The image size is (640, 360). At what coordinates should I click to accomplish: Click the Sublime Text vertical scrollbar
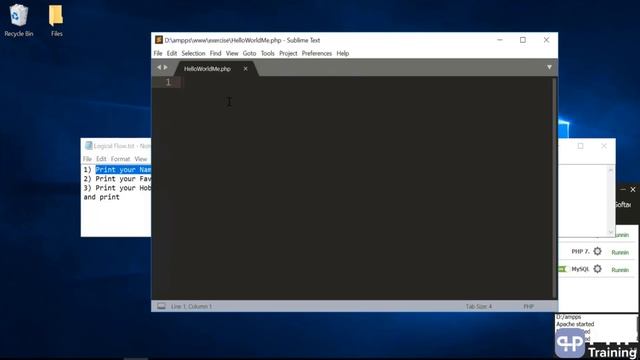click(554, 188)
